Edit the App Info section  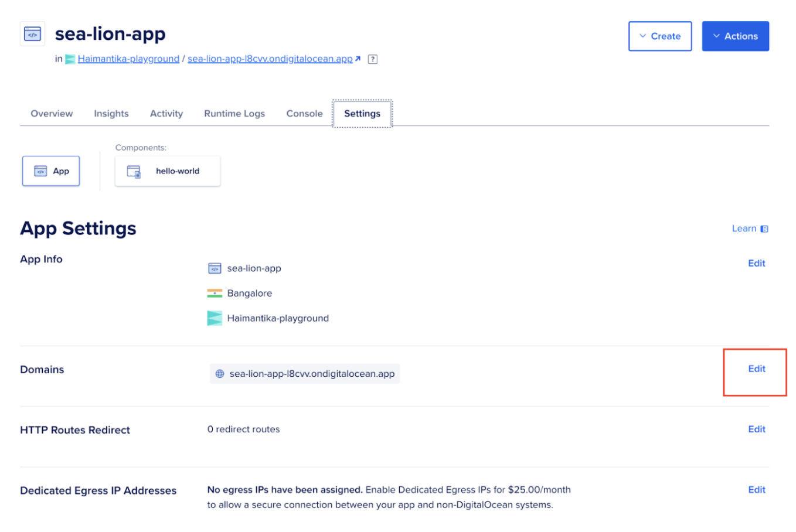(x=757, y=264)
